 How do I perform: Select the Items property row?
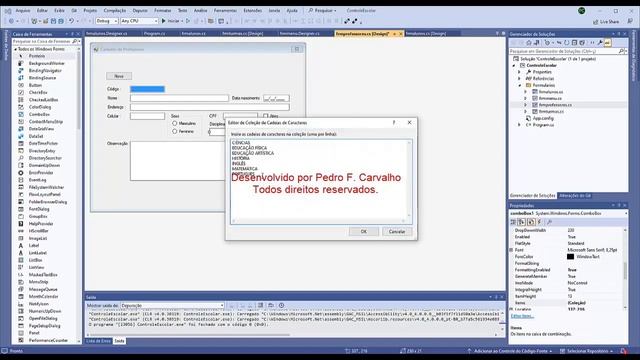[567, 303]
